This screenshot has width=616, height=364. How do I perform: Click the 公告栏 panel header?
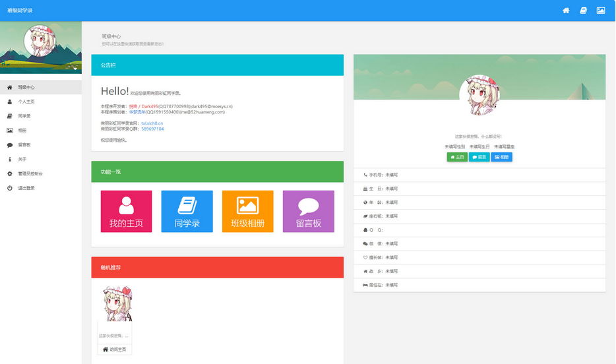point(217,65)
